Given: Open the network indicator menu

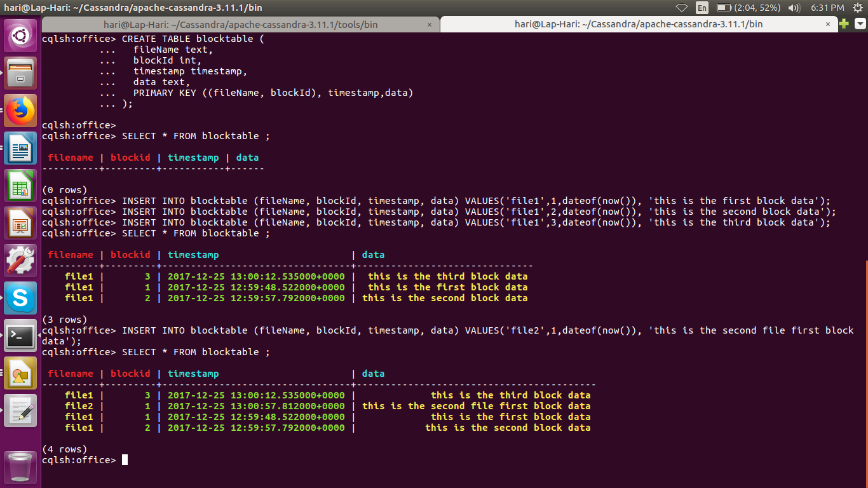Looking at the screenshot, I should (x=681, y=8).
